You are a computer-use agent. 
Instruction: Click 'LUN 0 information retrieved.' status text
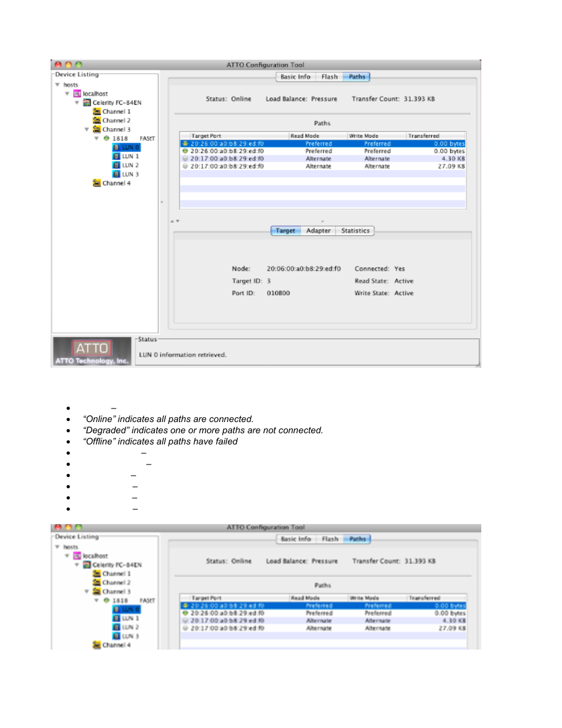tap(183, 355)
